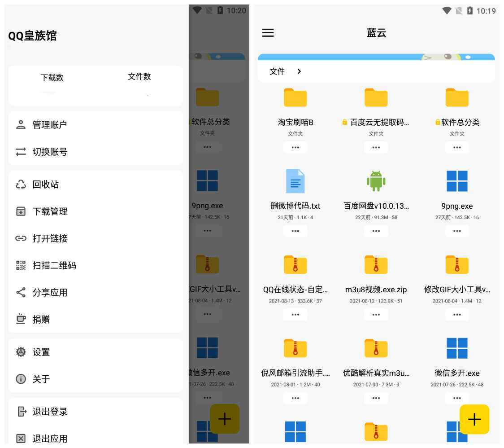Open more options under 淘宝刷喵B folder
The height and width of the screenshot is (448, 504).
[x=295, y=147]
